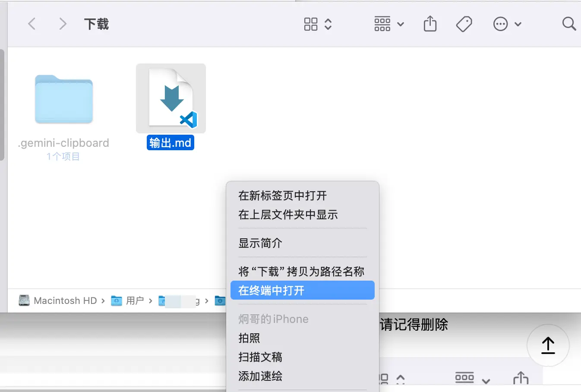Select 在终端中打开 menu option

(x=272, y=291)
